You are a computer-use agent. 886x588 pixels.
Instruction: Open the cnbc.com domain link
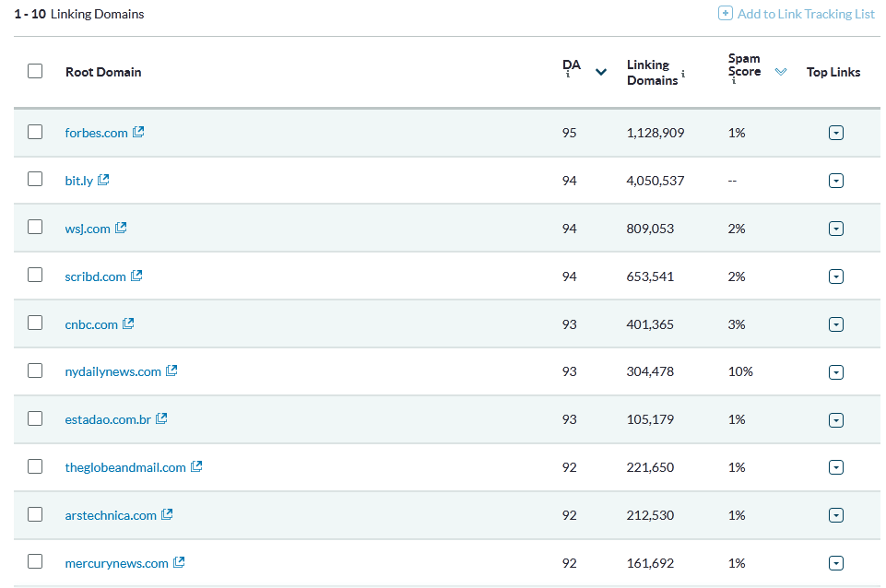point(91,324)
